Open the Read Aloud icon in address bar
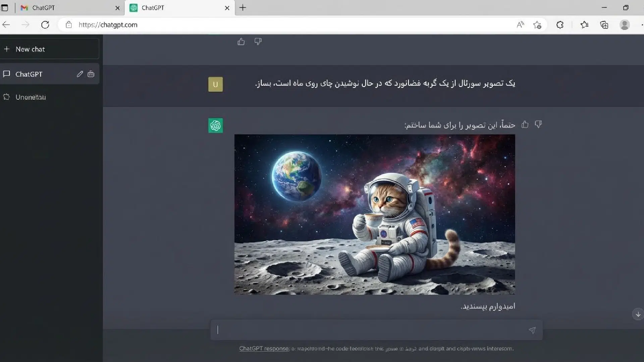Screen dimensions: 644x362 point(520,25)
